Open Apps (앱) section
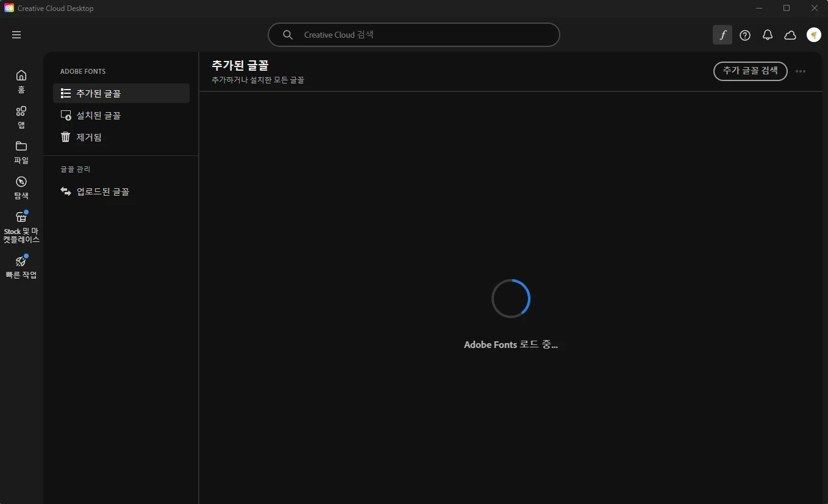Screen dimensions: 828x504 pyautogui.click(x=21, y=117)
